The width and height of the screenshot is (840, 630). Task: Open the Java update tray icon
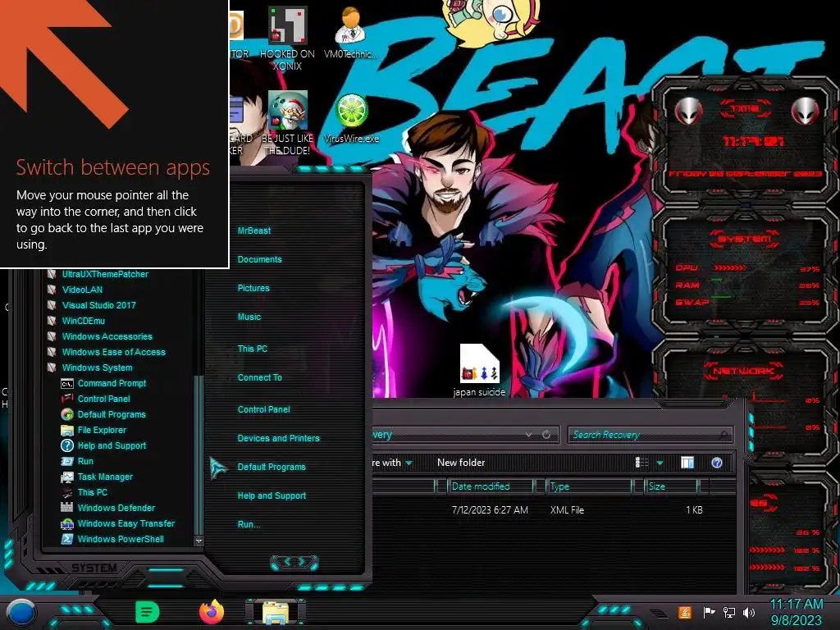coord(684,612)
